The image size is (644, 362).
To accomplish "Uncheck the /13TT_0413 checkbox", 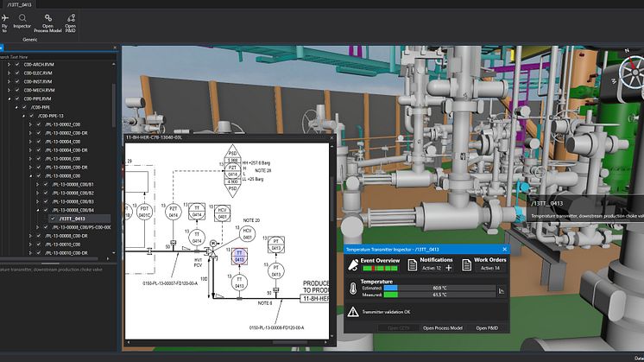I will coord(53,219).
